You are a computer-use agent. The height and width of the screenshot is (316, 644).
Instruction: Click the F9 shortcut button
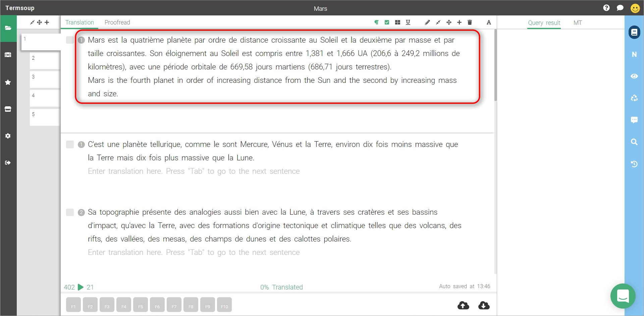pyautogui.click(x=208, y=305)
